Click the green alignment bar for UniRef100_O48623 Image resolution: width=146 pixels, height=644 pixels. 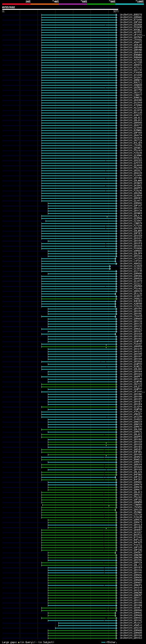(79, 299)
